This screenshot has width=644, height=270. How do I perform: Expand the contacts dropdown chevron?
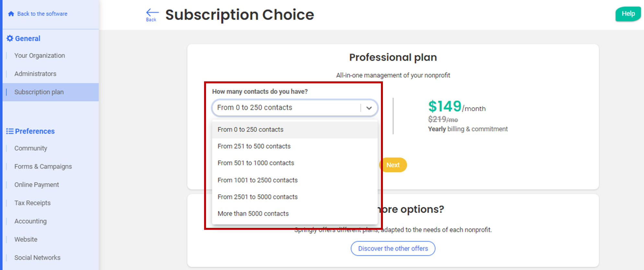[x=369, y=108]
